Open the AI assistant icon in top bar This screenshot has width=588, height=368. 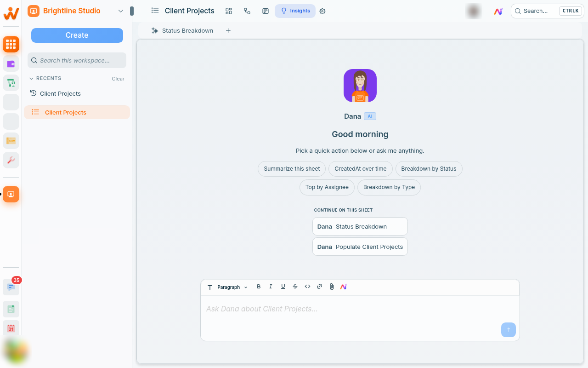[x=498, y=11]
